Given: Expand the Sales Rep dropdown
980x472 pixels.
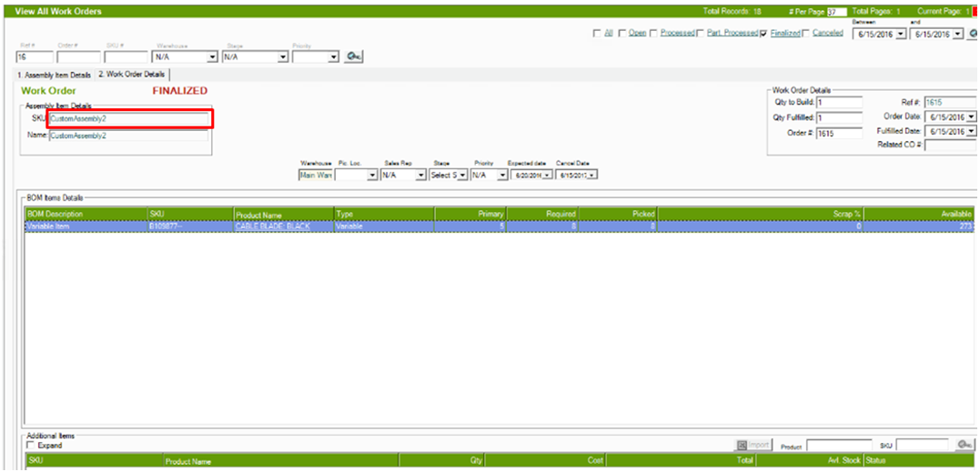Looking at the screenshot, I should pos(420,175).
